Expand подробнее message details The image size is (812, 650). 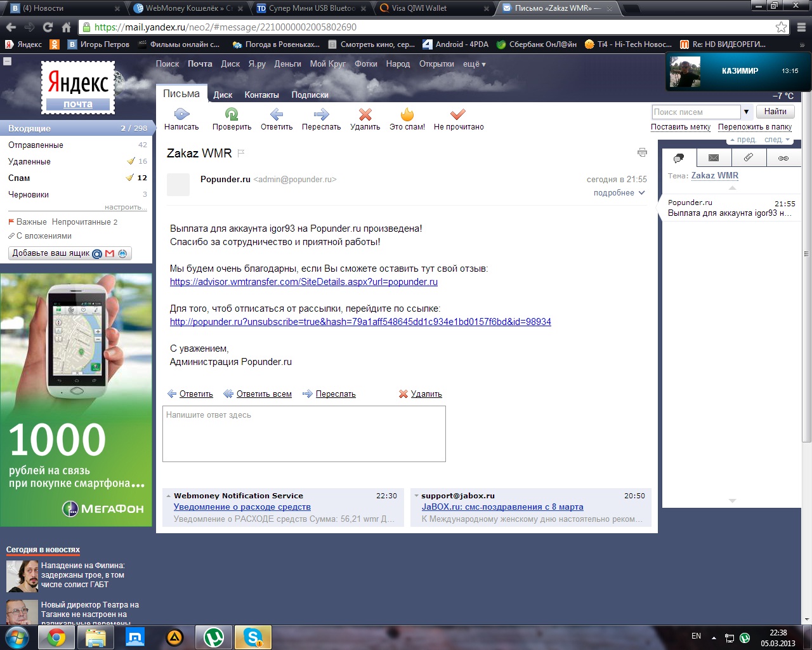click(x=619, y=193)
